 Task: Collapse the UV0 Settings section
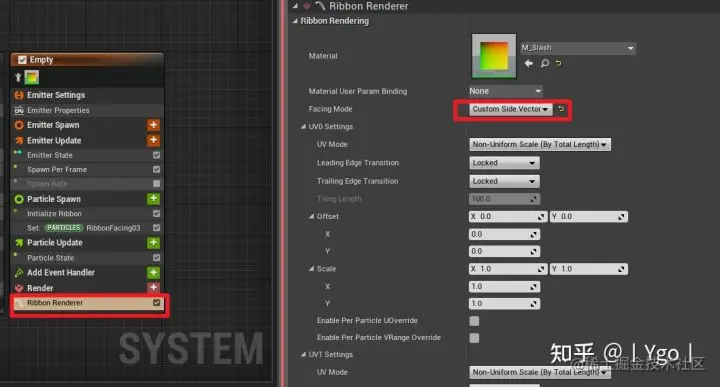[x=303, y=126]
